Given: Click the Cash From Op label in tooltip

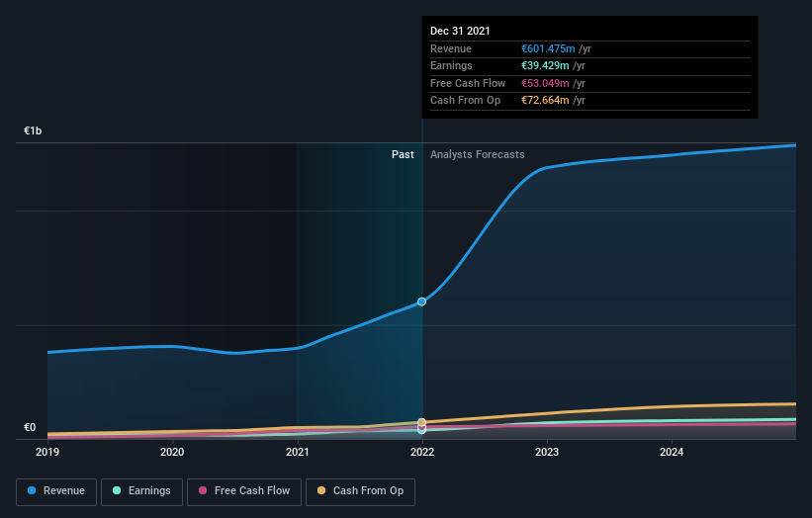Looking at the screenshot, I should tap(465, 101).
